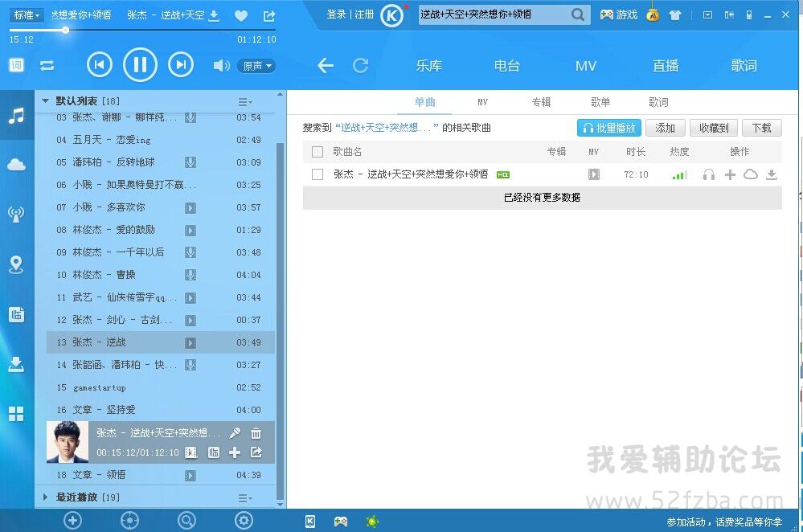Toggle the repeat play mode icon

tap(47, 66)
